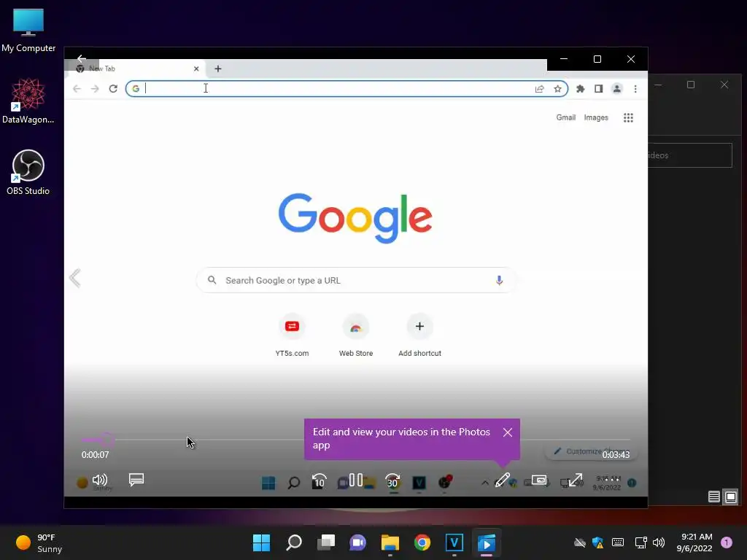Open the Windows Security tray icon
Screen dimensions: 747x560
click(598, 542)
